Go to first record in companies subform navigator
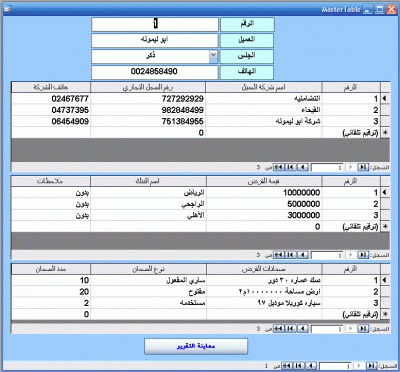Screen dimensions: 400x372 tap(363, 167)
